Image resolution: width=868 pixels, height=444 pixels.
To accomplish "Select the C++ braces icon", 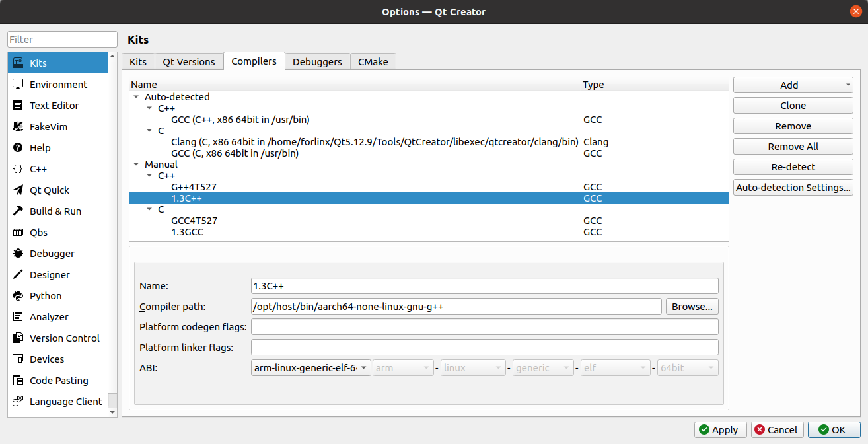I will 18,169.
